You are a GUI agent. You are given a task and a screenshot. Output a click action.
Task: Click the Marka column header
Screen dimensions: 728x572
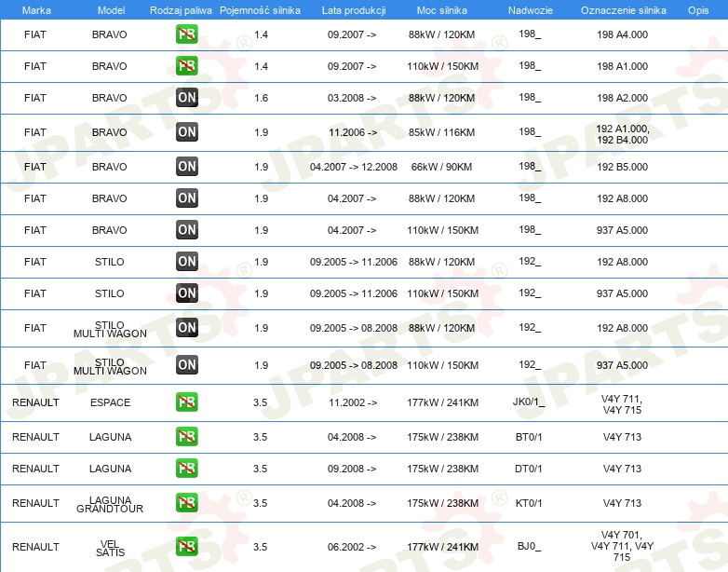point(36,10)
